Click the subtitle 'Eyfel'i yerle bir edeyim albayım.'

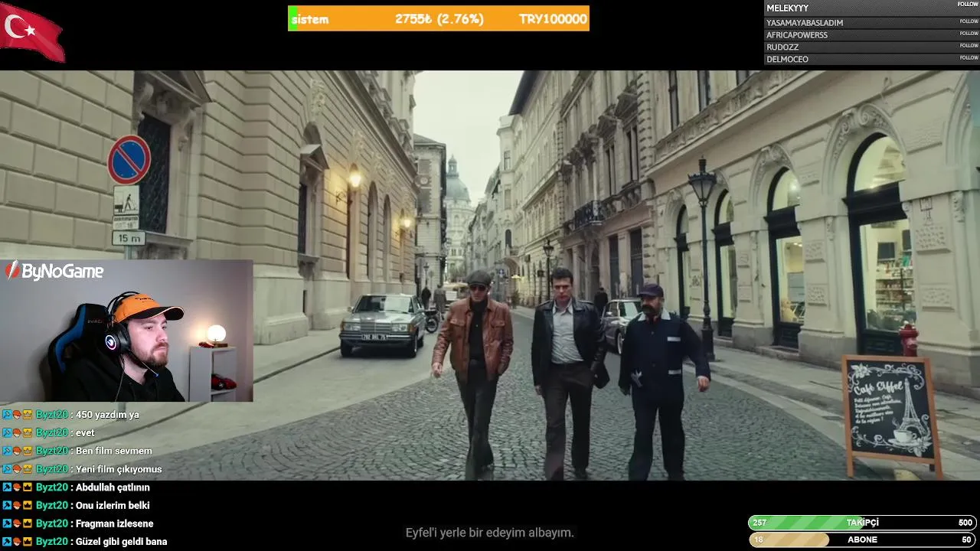489,533
